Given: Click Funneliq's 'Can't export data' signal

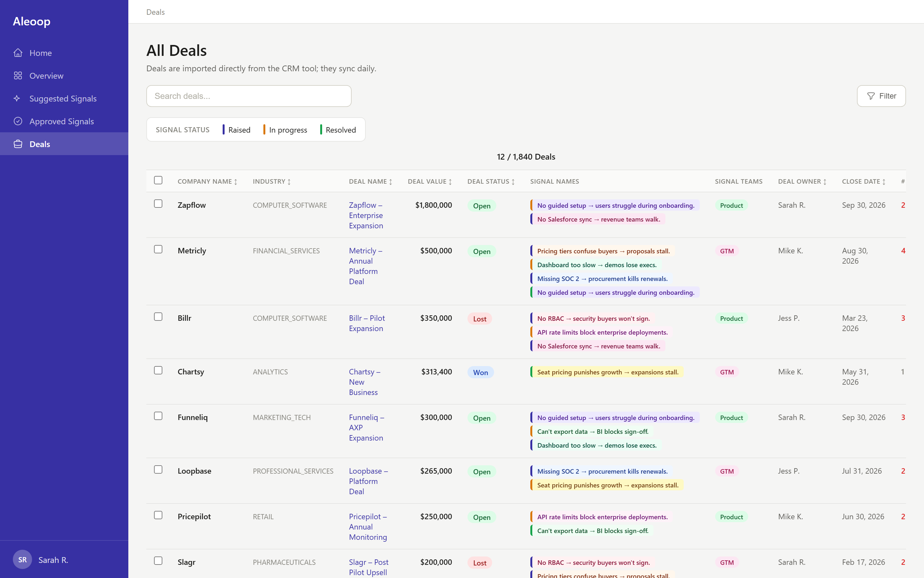Looking at the screenshot, I should (x=593, y=432).
